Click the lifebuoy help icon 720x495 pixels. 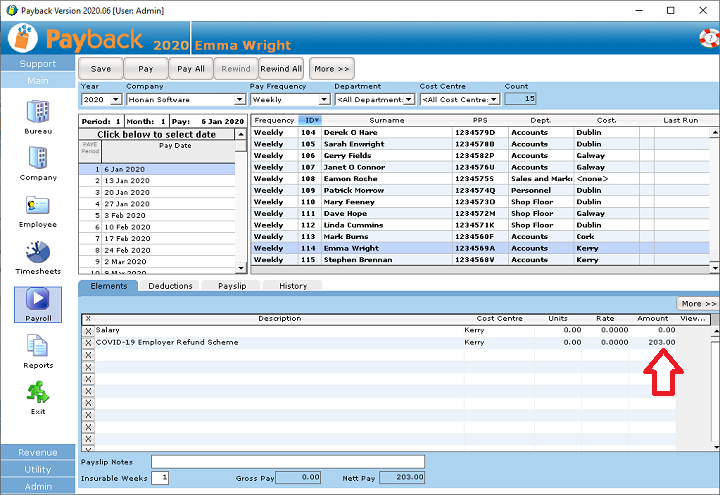click(707, 38)
